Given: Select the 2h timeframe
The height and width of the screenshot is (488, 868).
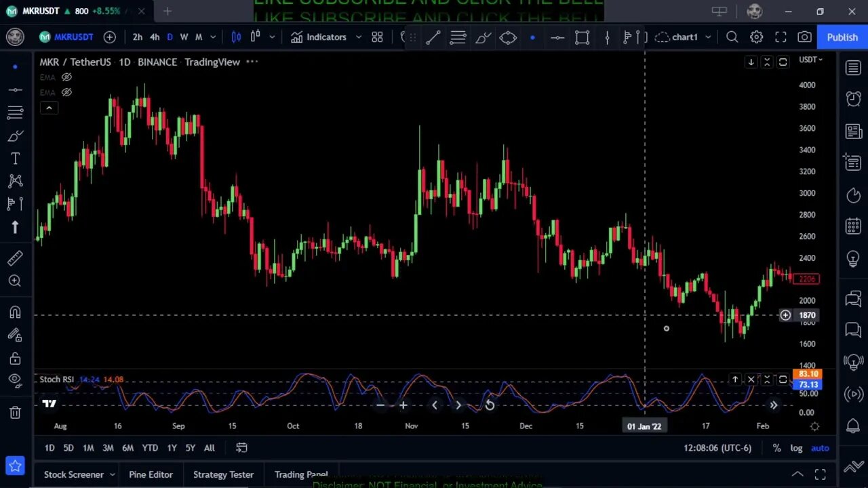Looking at the screenshot, I should coord(138,37).
